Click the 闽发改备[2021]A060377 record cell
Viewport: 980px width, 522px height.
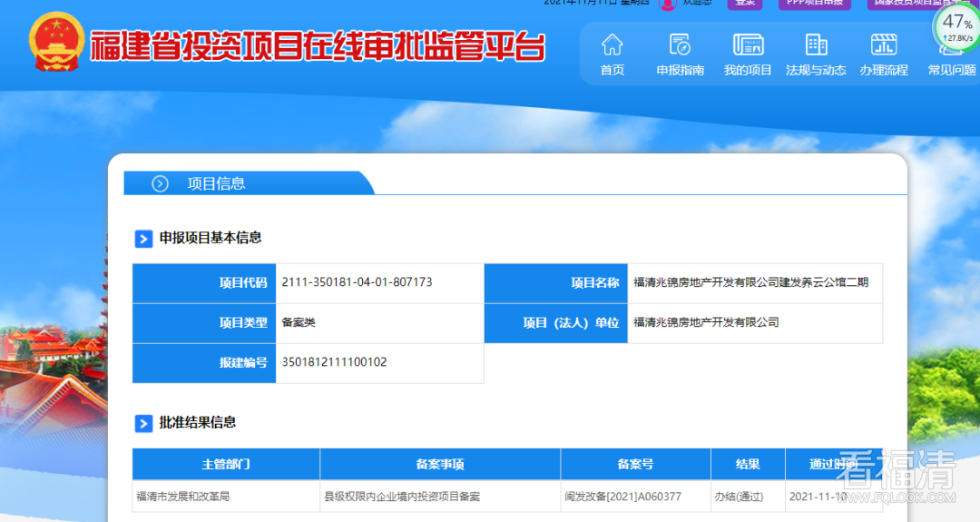pos(622,497)
